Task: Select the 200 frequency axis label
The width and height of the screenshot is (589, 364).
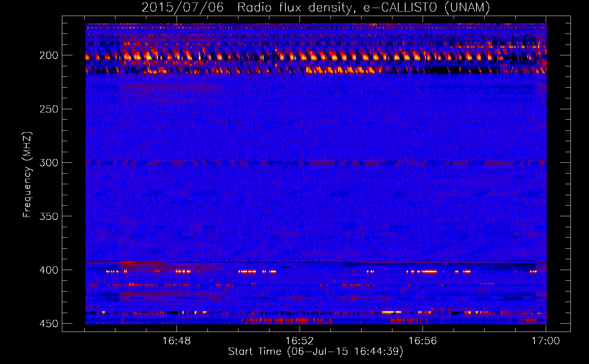Action: point(49,55)
